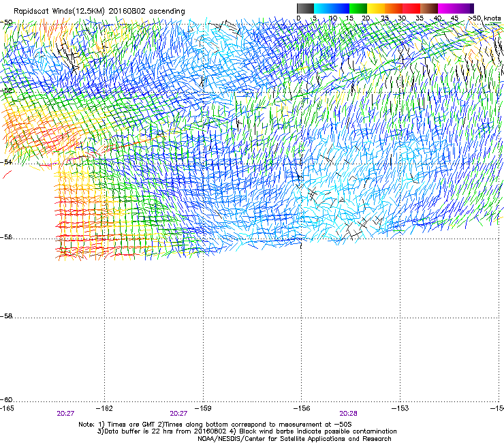Click the -52 latitude axis label

pos(6,91)
